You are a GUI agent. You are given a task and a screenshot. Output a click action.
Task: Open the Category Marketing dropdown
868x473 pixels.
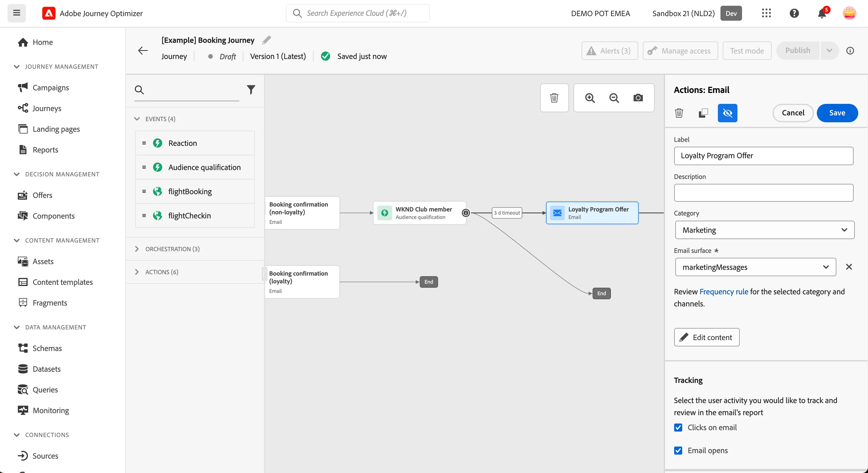click(764, 230)
